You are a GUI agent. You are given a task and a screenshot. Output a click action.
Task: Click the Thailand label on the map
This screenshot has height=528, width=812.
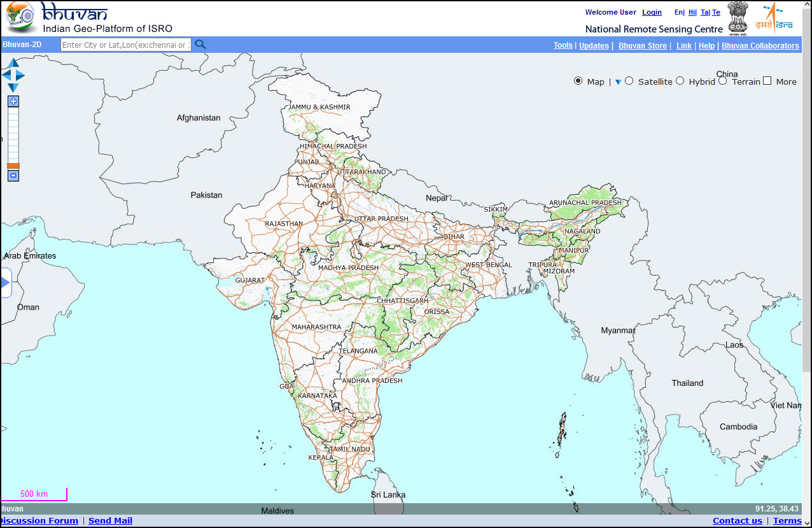tap(688, 383)
